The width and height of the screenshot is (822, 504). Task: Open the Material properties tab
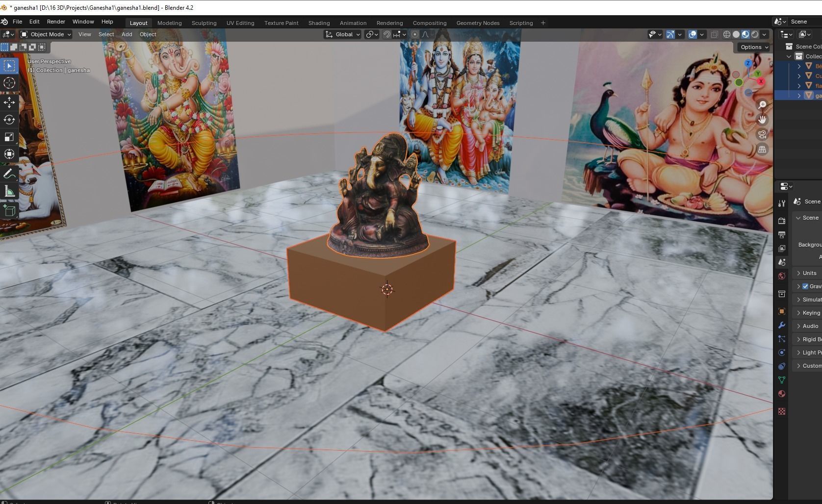(782, 394)
